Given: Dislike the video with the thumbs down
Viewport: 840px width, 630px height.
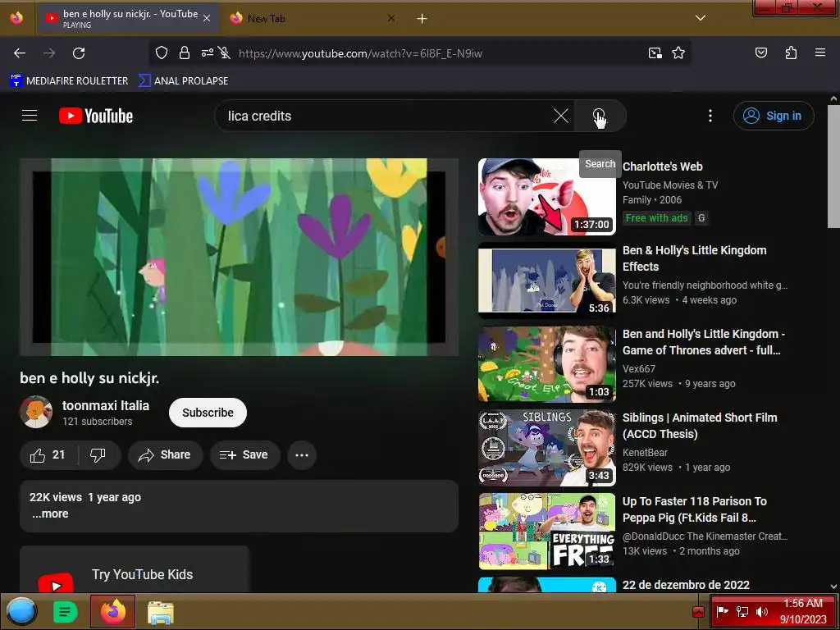Looking at the screenshot, I should click(x=98, y=454).
